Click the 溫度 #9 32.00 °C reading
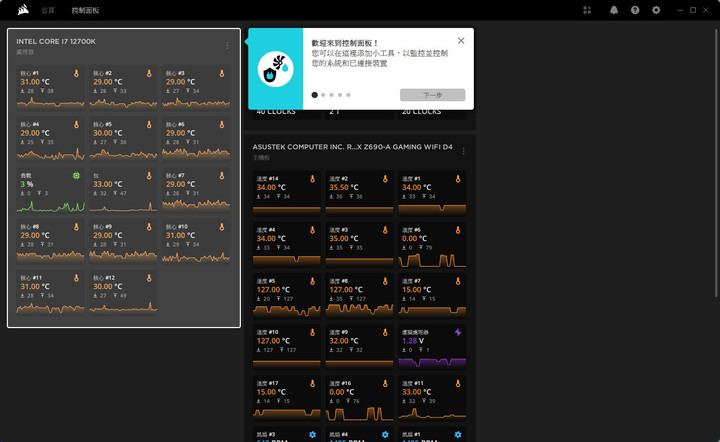Image resolution: width=720 pixels, height=442 pixels. (x=344, y=341)
